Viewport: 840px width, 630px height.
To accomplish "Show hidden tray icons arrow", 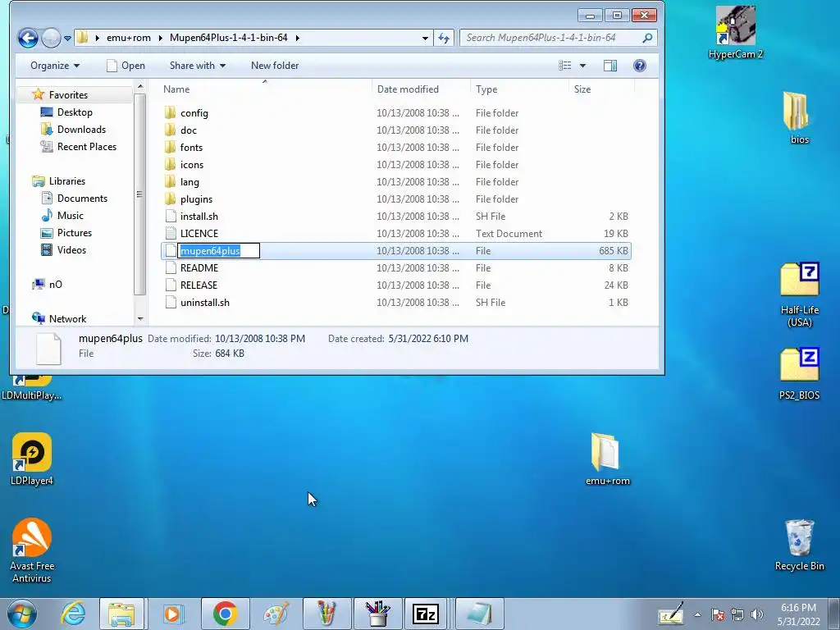I will pos(697,614).
